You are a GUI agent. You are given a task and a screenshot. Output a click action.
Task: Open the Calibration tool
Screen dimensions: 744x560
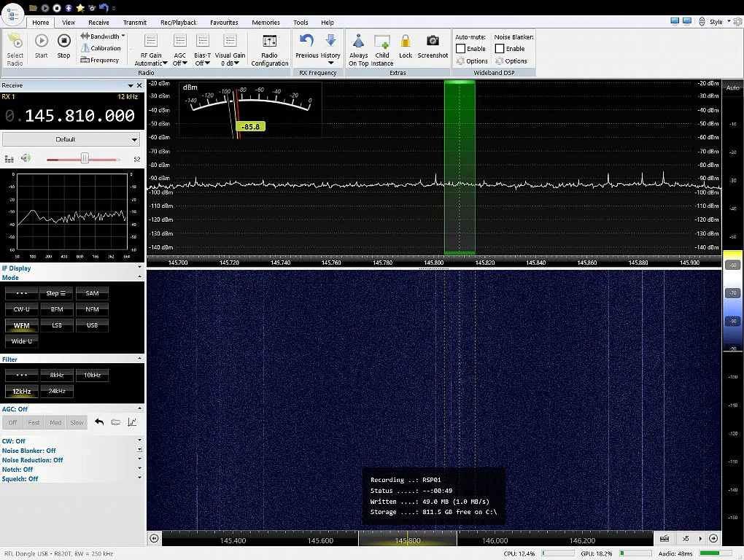pyautogui.click(x=101, y=48)
